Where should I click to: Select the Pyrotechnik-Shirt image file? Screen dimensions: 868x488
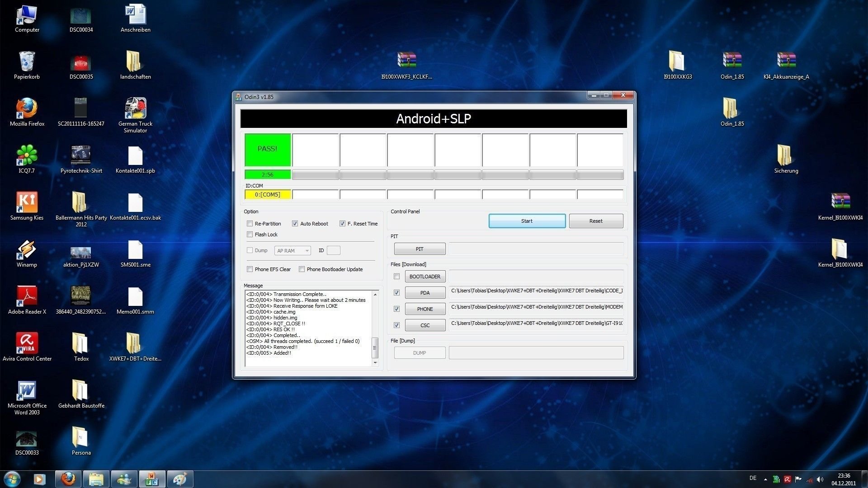pos(81,160)
